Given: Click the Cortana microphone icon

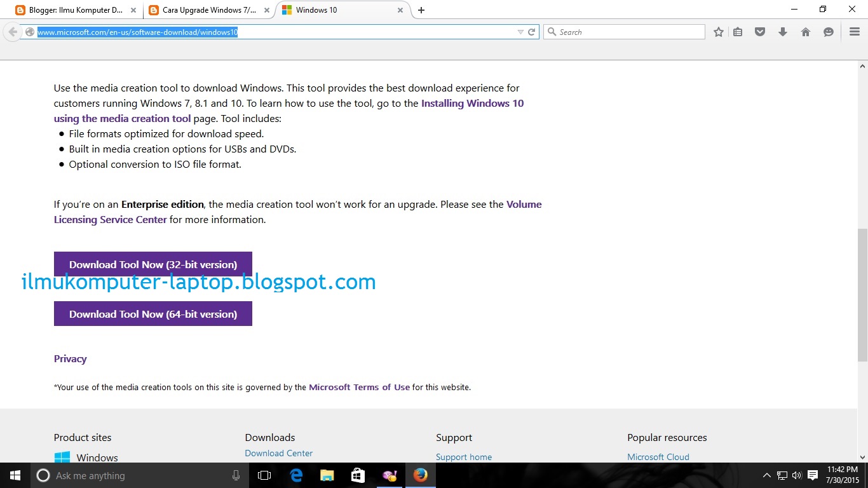Looking at the screenshot, I should tap(236, 475).
